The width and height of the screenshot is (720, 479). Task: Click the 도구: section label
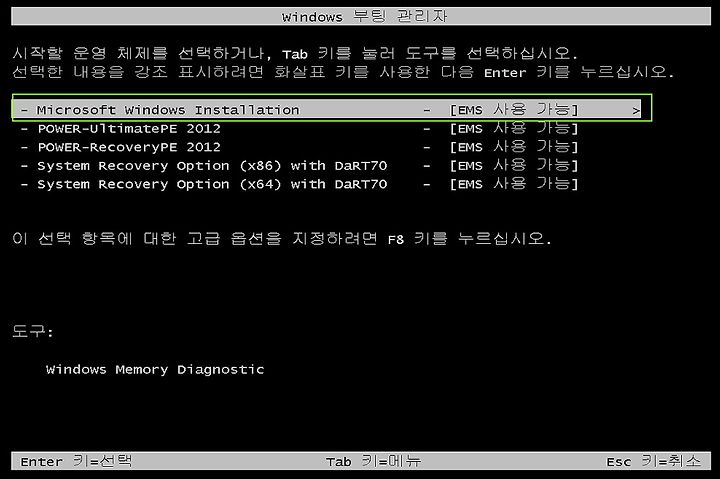[x=33, y=331]
